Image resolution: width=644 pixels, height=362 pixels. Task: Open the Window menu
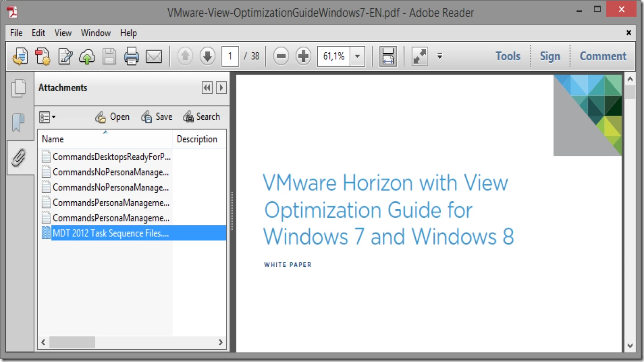[x=96, y=33]
